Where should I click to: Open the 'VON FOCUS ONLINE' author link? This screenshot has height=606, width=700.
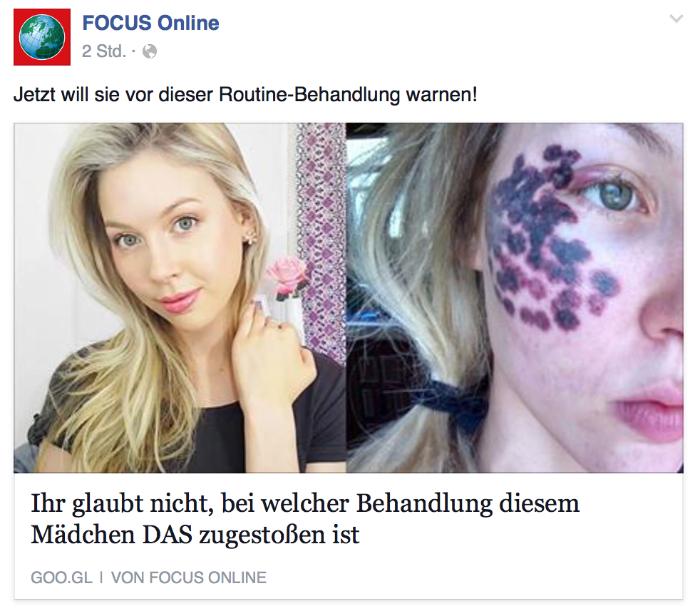pyautogui.click(x=188, y=577)
